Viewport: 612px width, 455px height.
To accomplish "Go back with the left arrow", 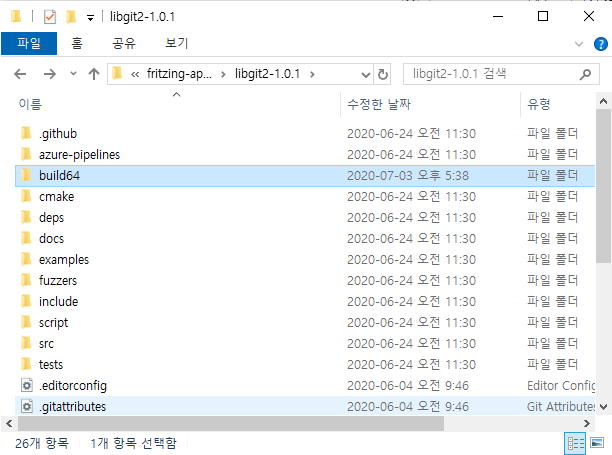I will coord(20,74).
